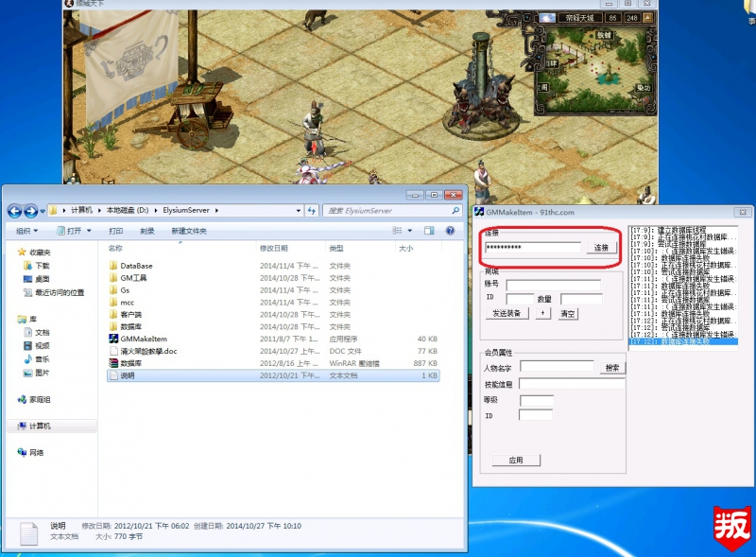
Task: Expand the address bar history dropdown
Action: tap(299, 211)
